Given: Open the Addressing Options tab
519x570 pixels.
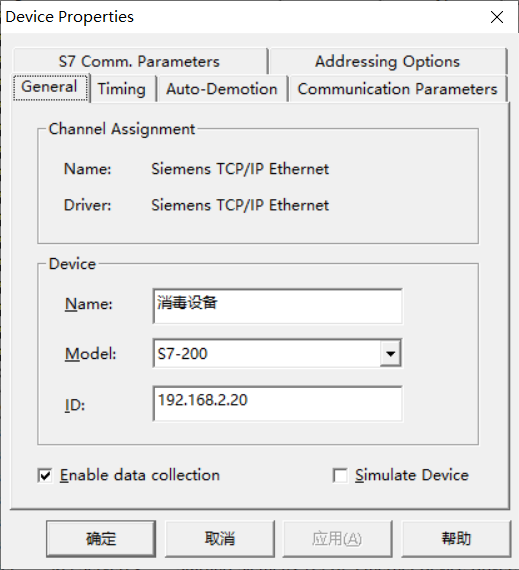Looking at the screenshot, I should [x=388, y=61].
